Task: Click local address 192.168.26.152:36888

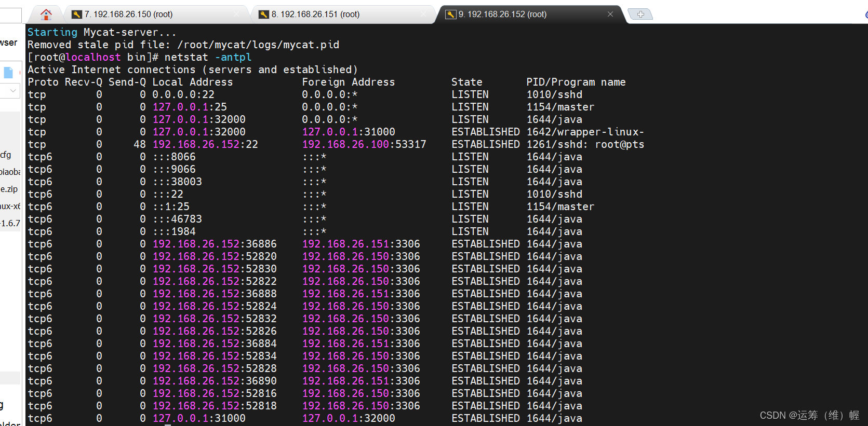Action: [215, 294]
